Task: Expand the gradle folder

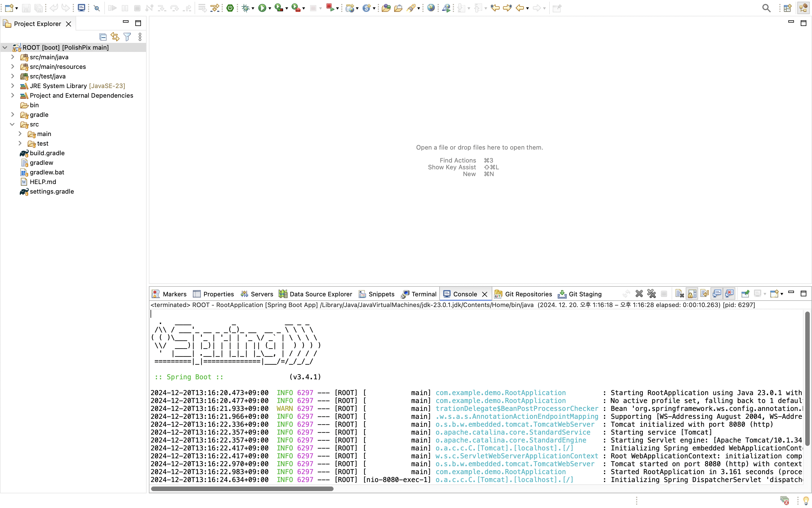Action: (13, 114)
